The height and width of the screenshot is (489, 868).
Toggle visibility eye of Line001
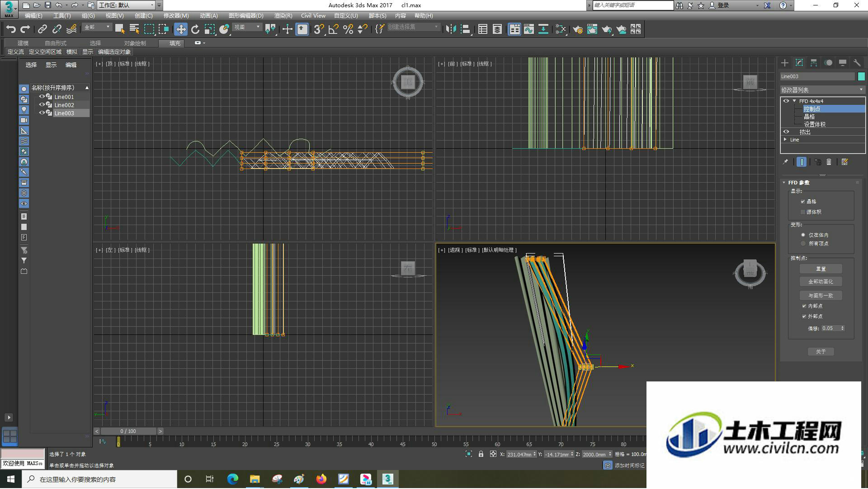42,97
